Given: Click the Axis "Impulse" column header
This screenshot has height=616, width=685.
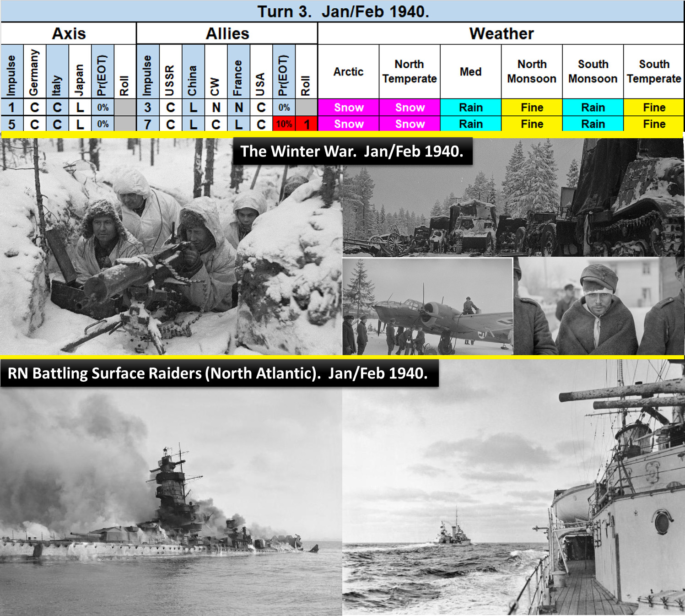Looking at the screenshot, I should pos(12,71).
